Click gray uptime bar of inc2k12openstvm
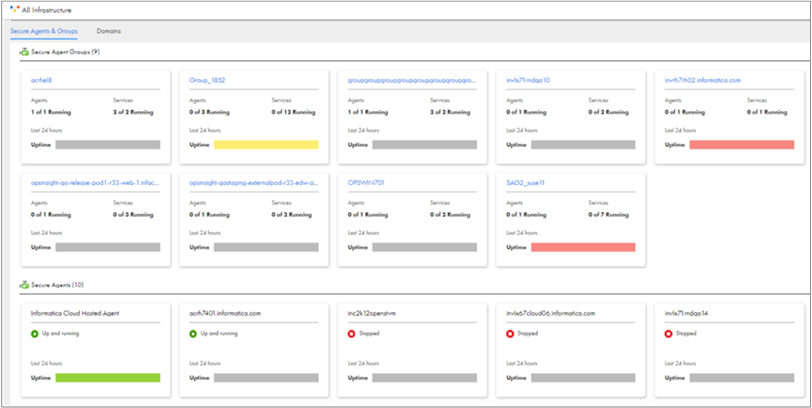The height and width of the screenshot is (408, 812). pos(425,378)
